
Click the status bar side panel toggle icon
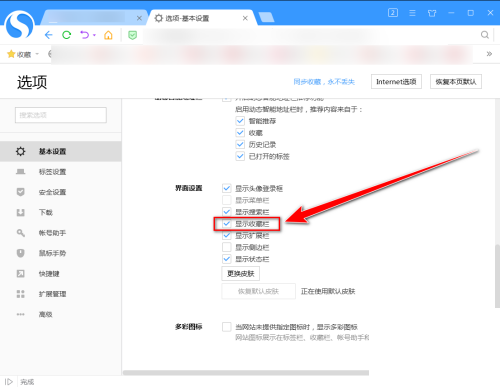tap(9, 382)
